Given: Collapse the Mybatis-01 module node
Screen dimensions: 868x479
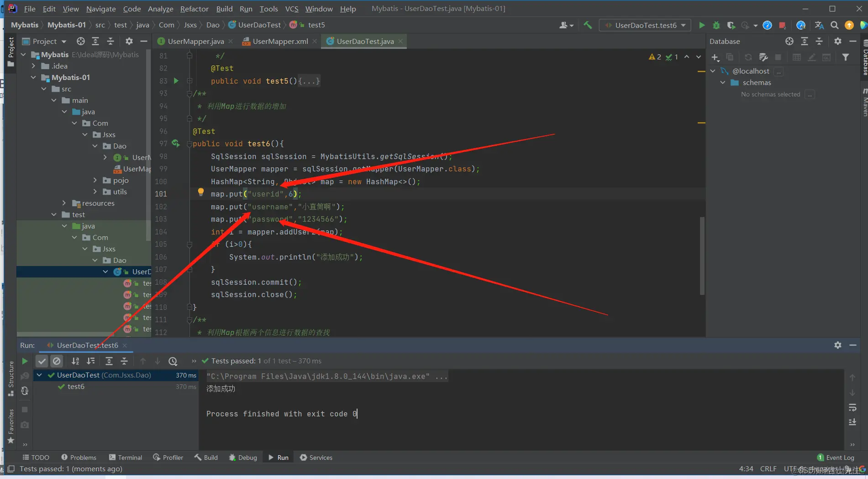Looking at the screenshot, I should 33,77.
